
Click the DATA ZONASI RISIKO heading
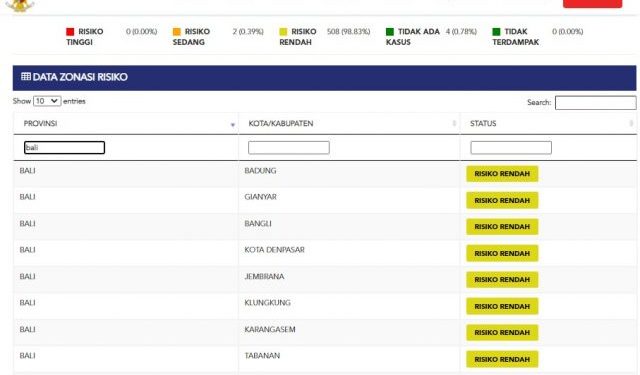80,77
